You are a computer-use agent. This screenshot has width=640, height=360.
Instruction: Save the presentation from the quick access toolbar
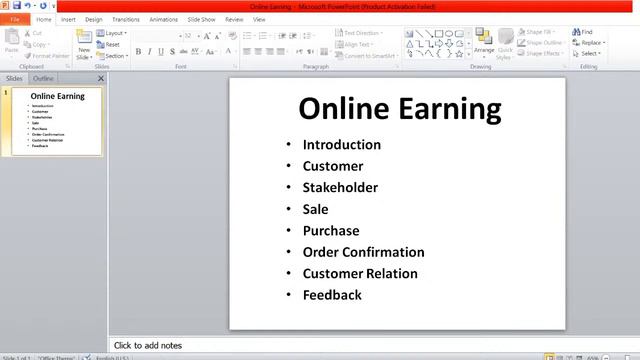[x=17, y=5]
